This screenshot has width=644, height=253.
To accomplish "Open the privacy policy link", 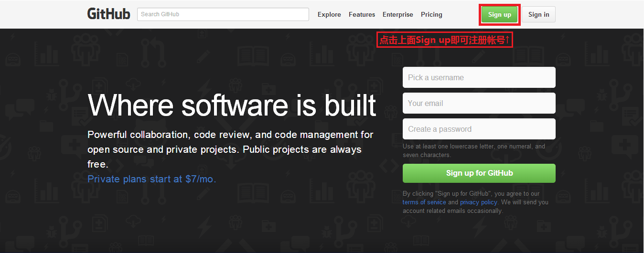I will tap(478, 202).
